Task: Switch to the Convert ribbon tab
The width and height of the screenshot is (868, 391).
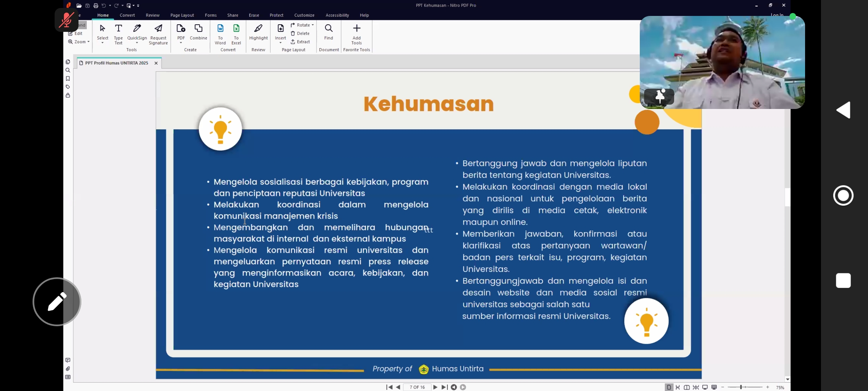Action: point(127,15)
